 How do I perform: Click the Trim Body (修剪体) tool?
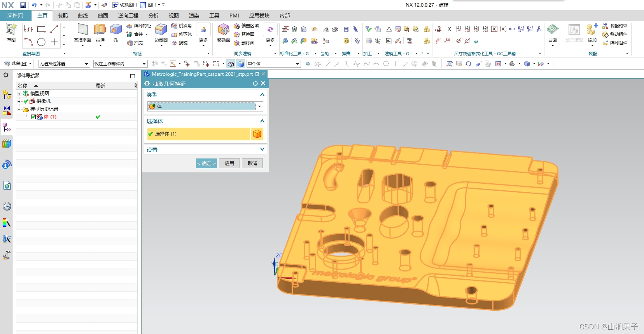[x=182, y=34]
